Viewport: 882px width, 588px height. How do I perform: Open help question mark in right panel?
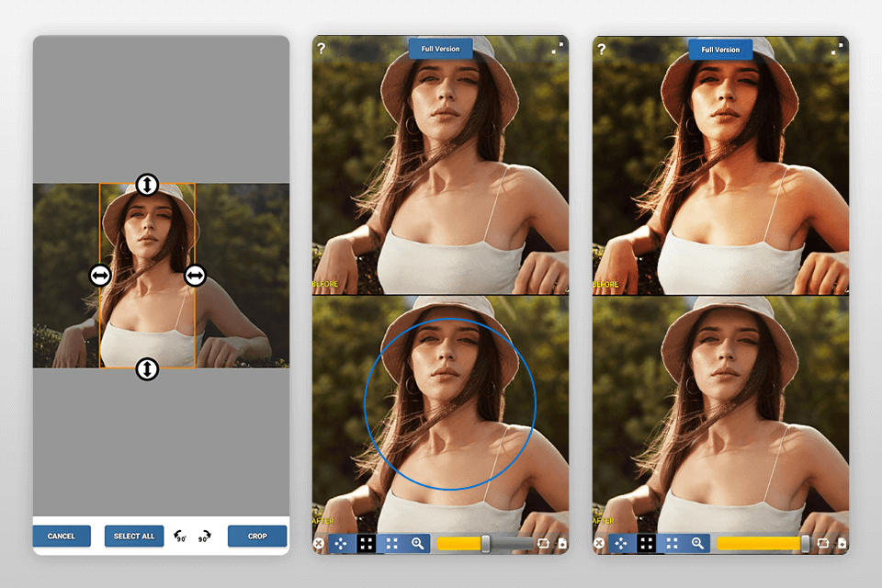pos(601,49)
